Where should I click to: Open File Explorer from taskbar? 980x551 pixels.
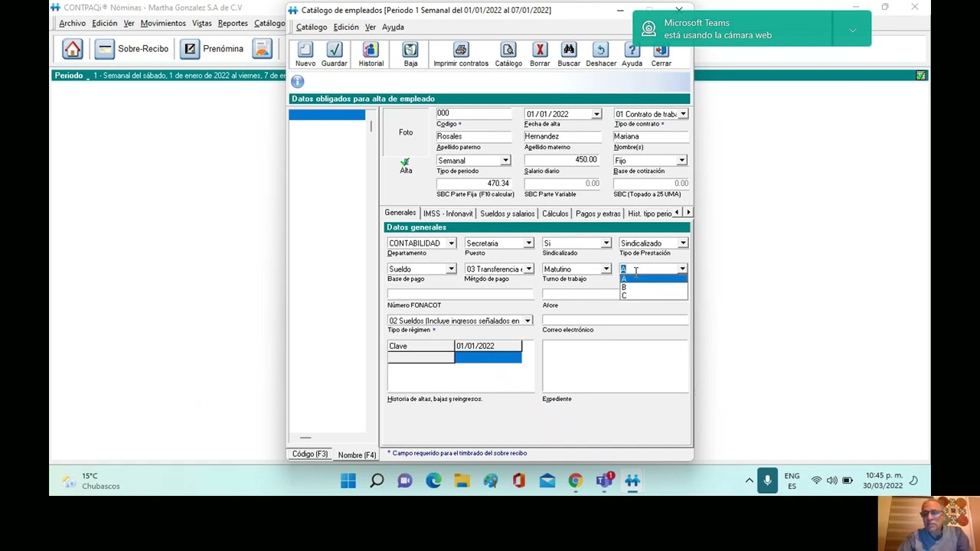pos(462,481)
